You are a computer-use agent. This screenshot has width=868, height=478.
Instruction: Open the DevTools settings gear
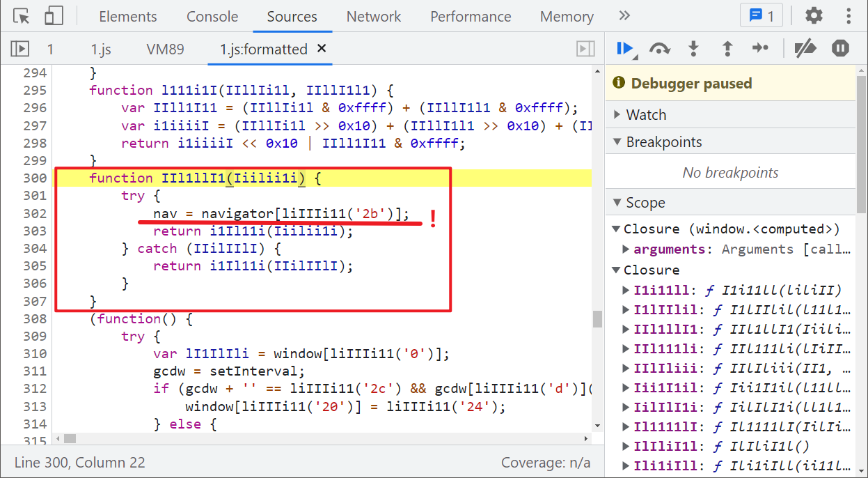[814, 16]
